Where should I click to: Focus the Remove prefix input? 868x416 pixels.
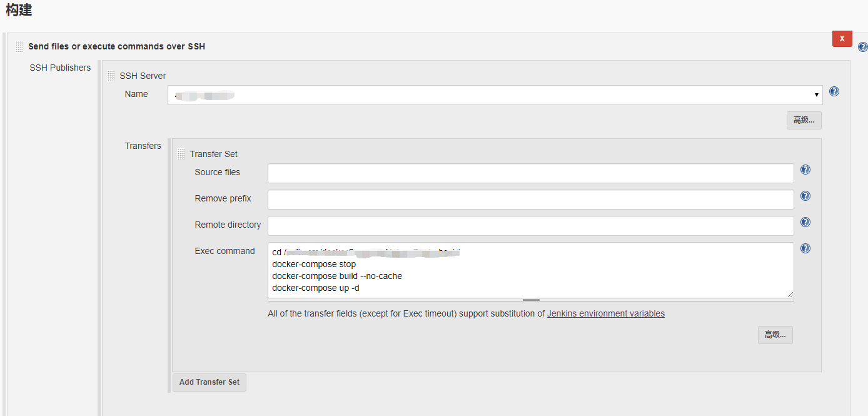pos(530,200)
